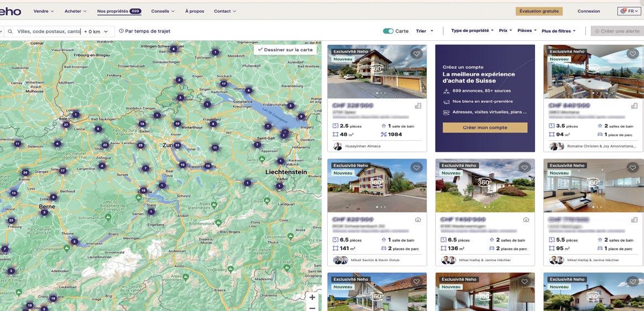The image size is (644, 311).
Task: Click map cluster marker 16 near Lucerne
Action: 143,191
